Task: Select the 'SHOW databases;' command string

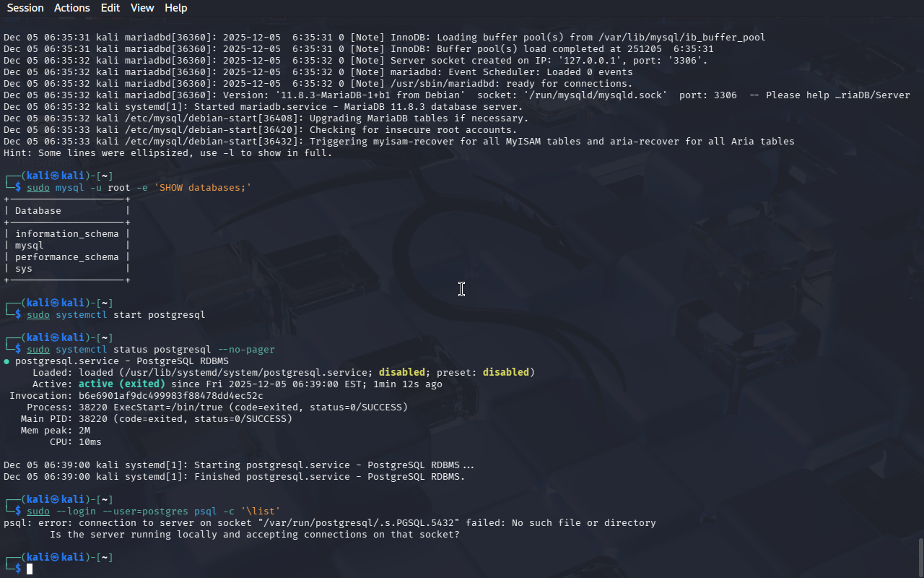Action: [x=202, y=188]
